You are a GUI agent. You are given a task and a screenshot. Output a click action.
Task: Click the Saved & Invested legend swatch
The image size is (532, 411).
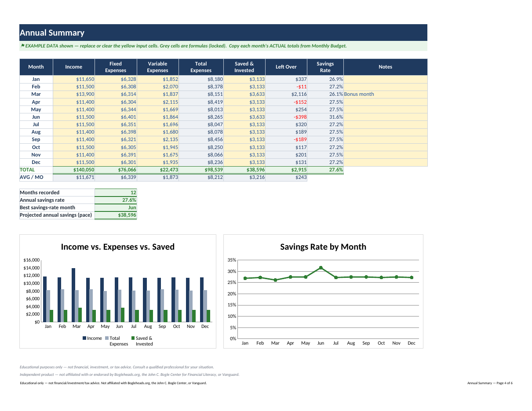pyautogui.click(x=133, y=338)
